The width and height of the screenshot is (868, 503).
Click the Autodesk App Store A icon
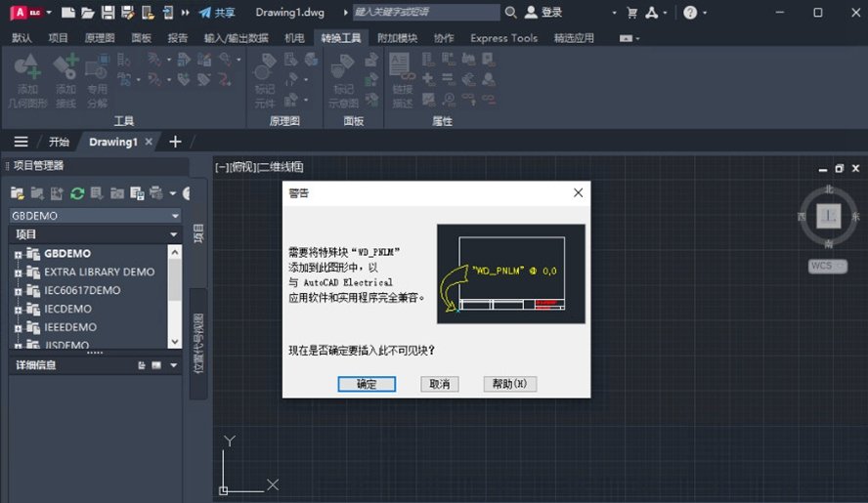[x=652, y=12]
